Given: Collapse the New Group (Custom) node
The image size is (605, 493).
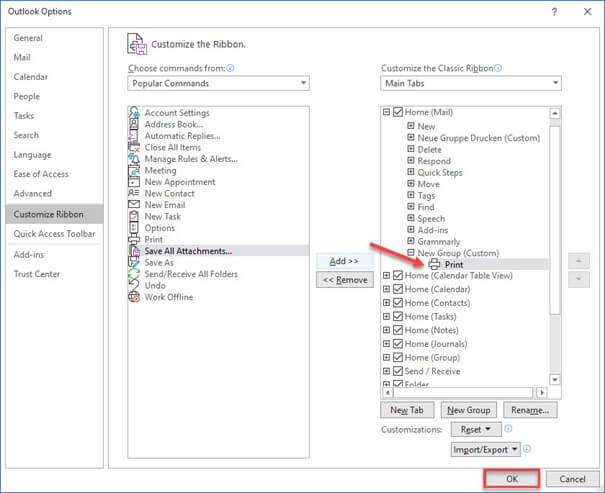Looking at the screenshot, I should tap(411, 253).
